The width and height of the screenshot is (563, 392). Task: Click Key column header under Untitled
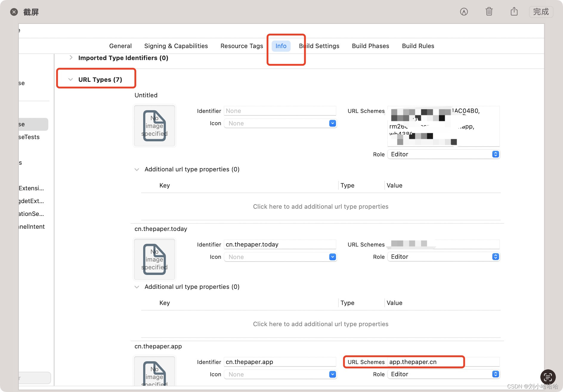tap(165, 186)
